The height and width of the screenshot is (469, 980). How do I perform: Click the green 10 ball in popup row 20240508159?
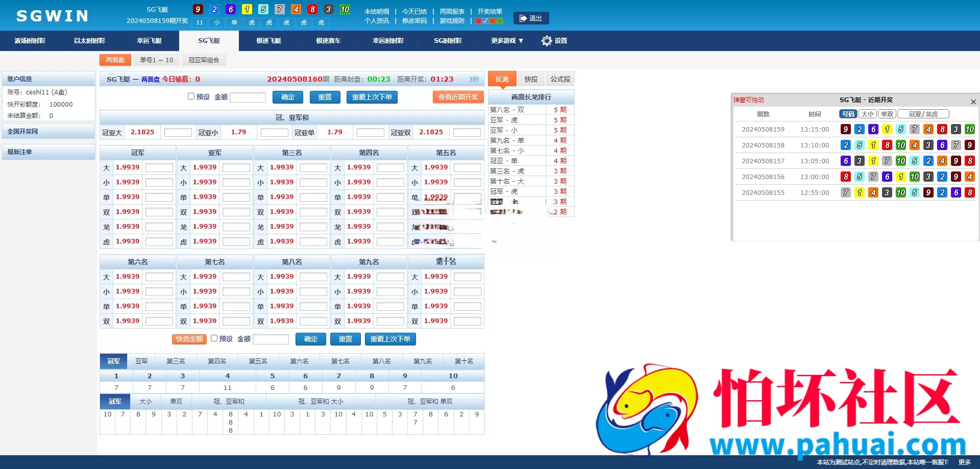(x=970, y=129)
